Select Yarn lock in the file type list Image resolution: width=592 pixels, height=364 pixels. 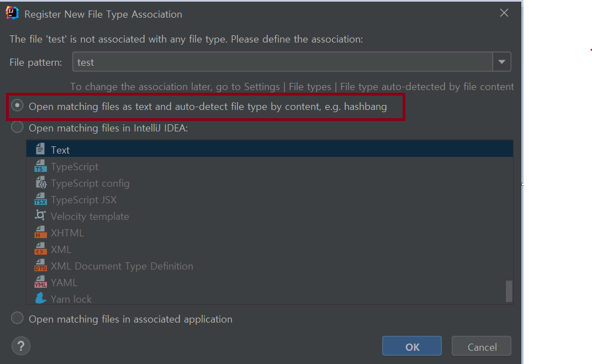point(269,299)
